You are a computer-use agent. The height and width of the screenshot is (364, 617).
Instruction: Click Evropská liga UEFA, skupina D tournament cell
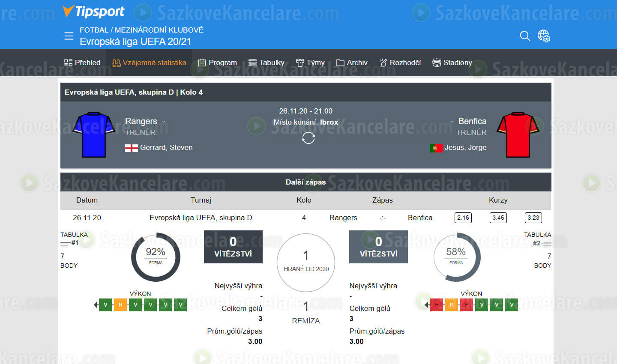201,218
